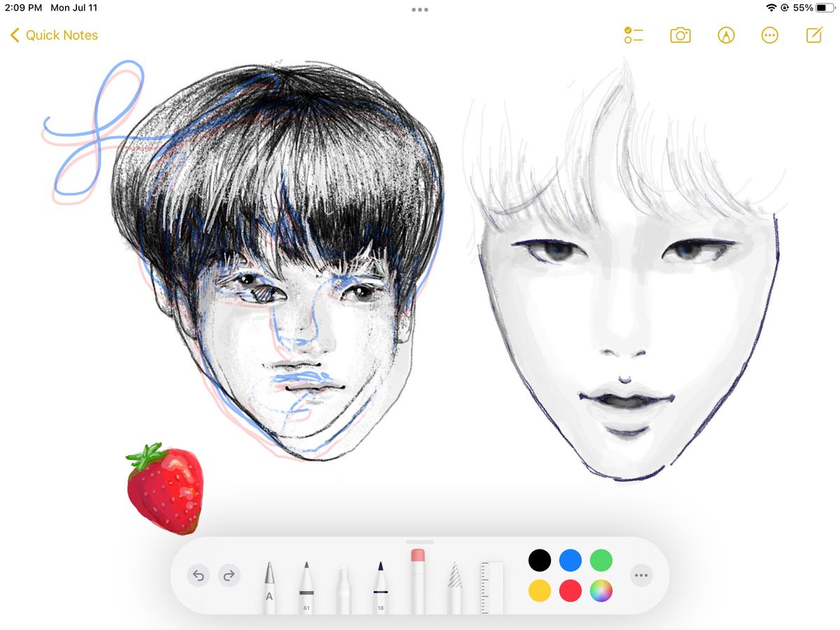Tap the tool palette grab handle
Screen dimensions: 840x630
point(420,542)
